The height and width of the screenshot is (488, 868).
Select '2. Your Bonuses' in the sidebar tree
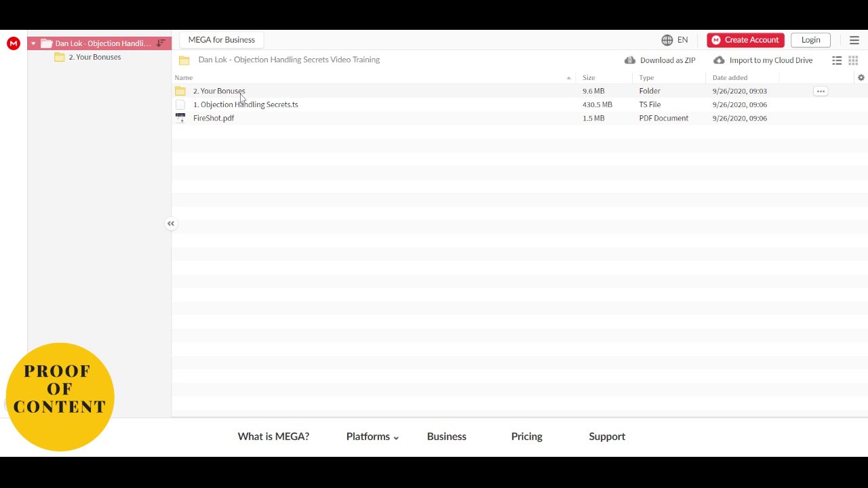[x=94, y=57]
